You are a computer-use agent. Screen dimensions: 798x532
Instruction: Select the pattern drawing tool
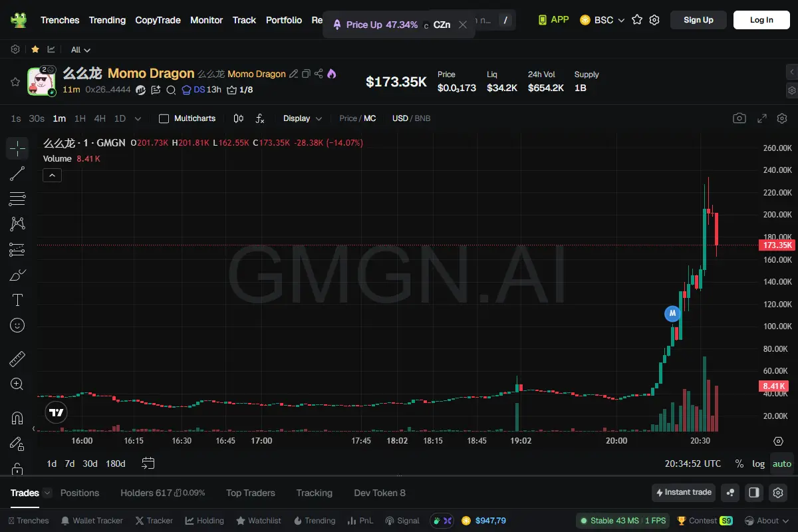coord(17,224)
